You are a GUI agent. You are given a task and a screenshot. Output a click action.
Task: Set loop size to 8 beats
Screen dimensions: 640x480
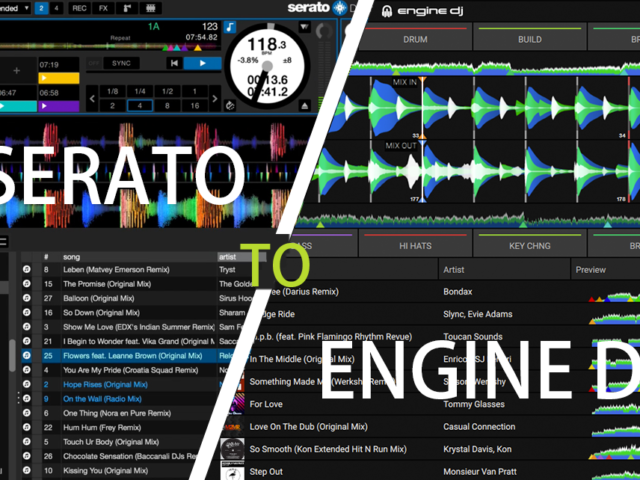[x=167, y=106]
